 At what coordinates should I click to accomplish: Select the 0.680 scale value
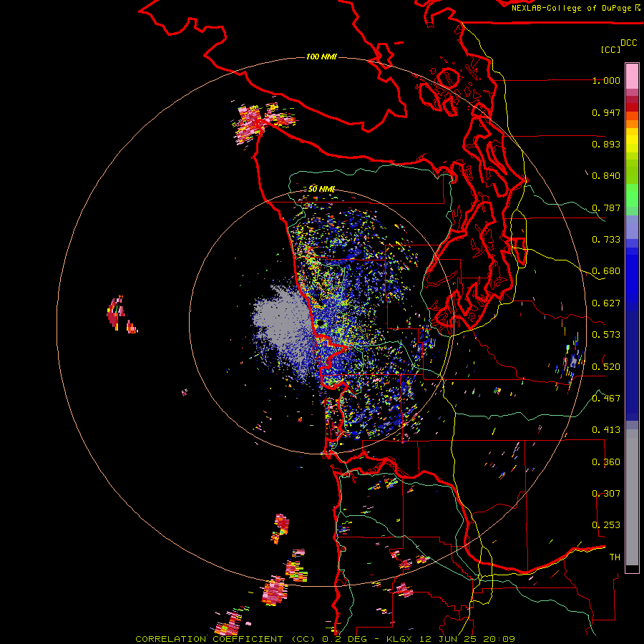coord(606,271)
